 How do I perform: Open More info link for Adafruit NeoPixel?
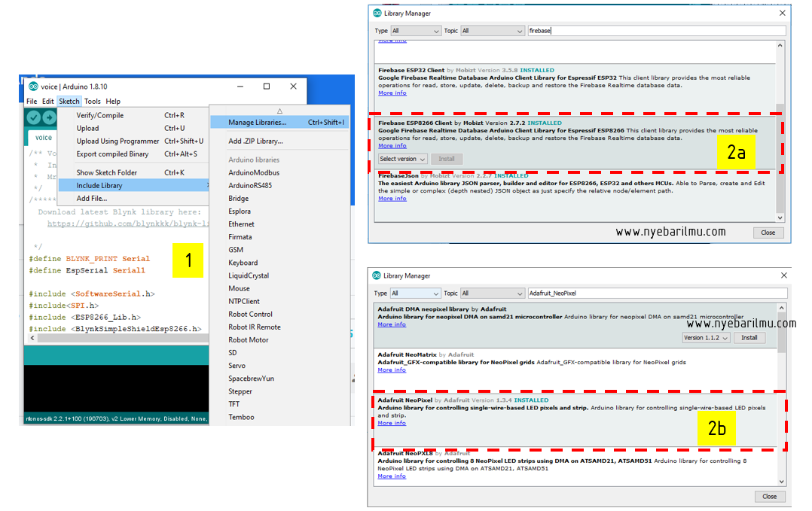[x=392, y=423]
